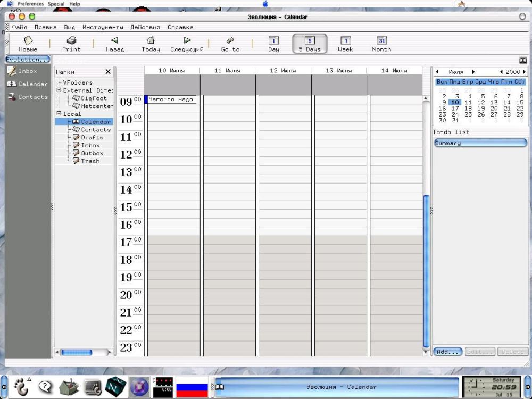Viewport: 532px width, 399px height.
Task: Select local Calendar folder in tree
Action: click(x=92, y=121)
